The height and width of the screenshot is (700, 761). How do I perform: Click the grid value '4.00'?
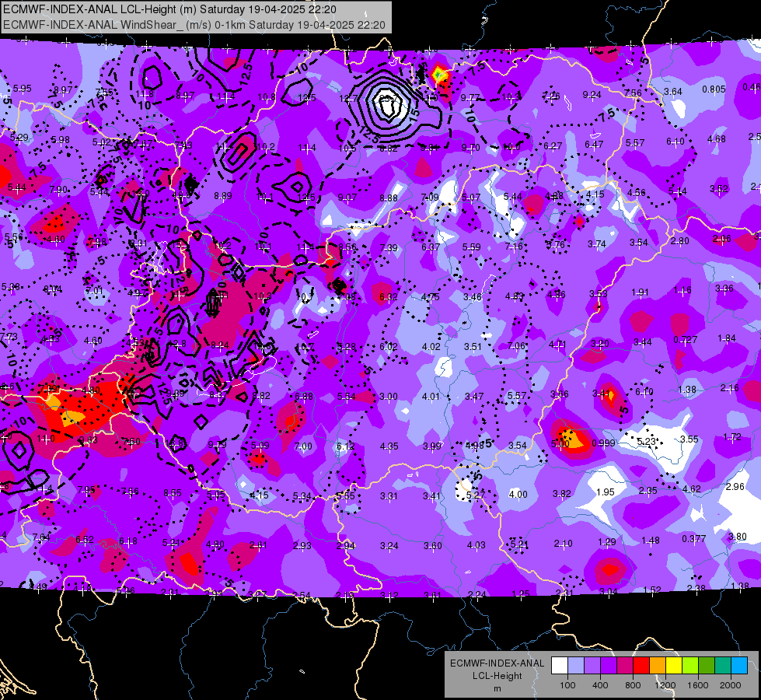pyautogui.click(x=518, y=494)
